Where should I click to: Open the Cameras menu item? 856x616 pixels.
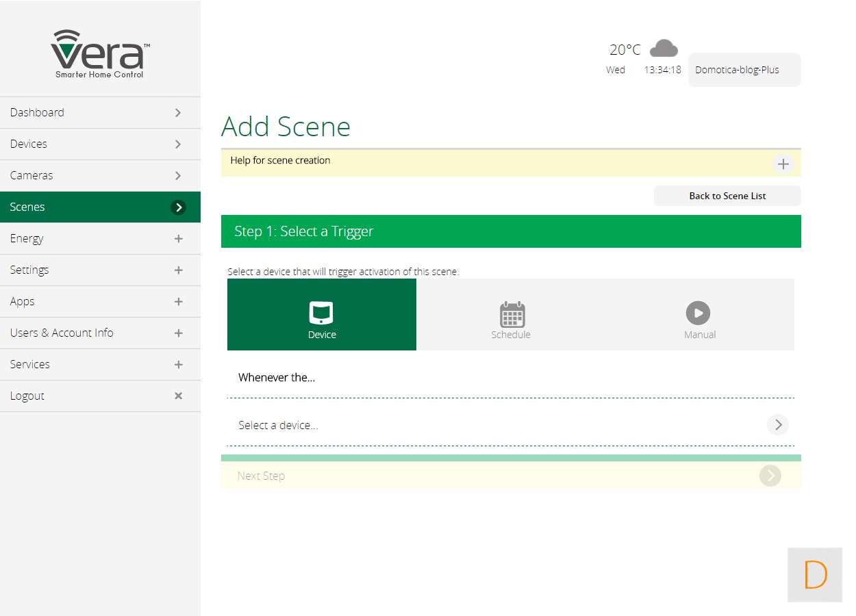tap(100, 175)
